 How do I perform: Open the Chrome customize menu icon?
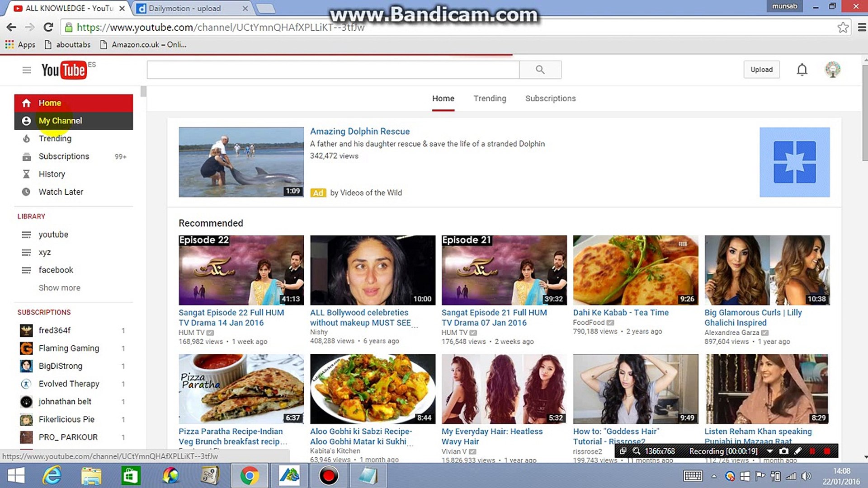click(x=862, y=27)
